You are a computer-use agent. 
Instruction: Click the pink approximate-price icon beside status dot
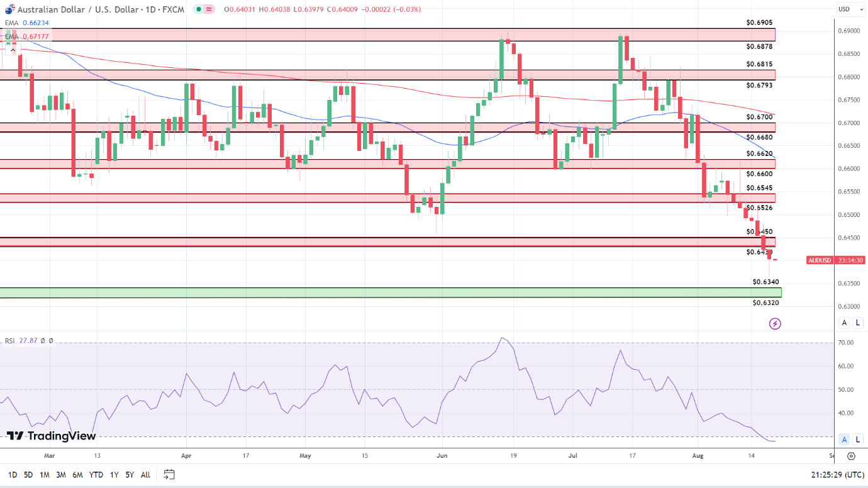point(209,9)
